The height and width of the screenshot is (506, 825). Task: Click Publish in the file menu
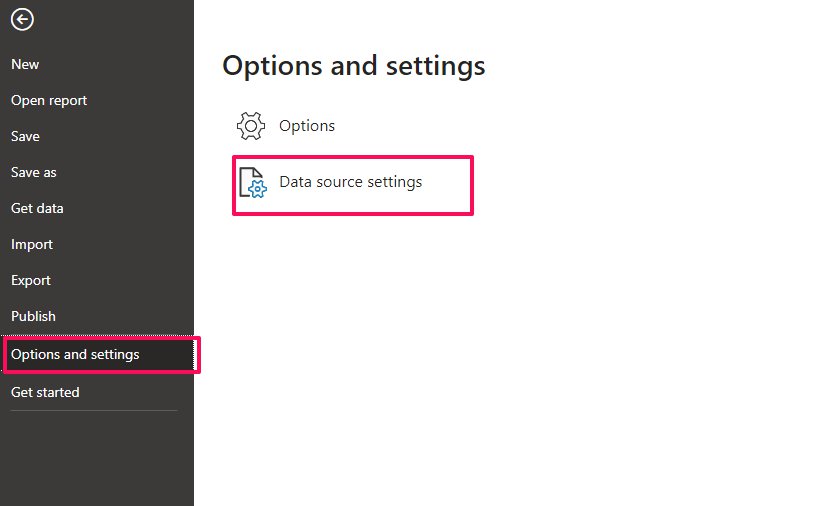coord(33,316)
